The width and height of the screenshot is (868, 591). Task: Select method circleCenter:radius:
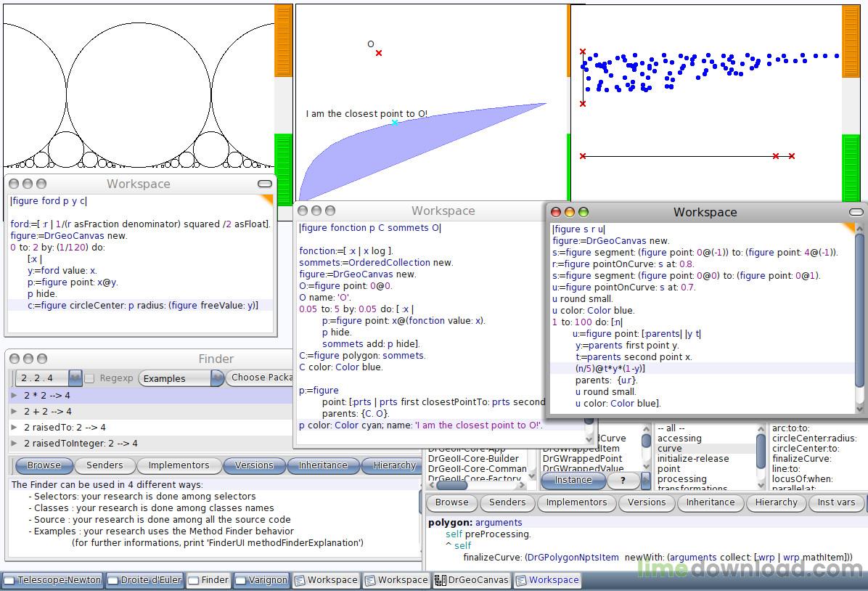[814, 438]
